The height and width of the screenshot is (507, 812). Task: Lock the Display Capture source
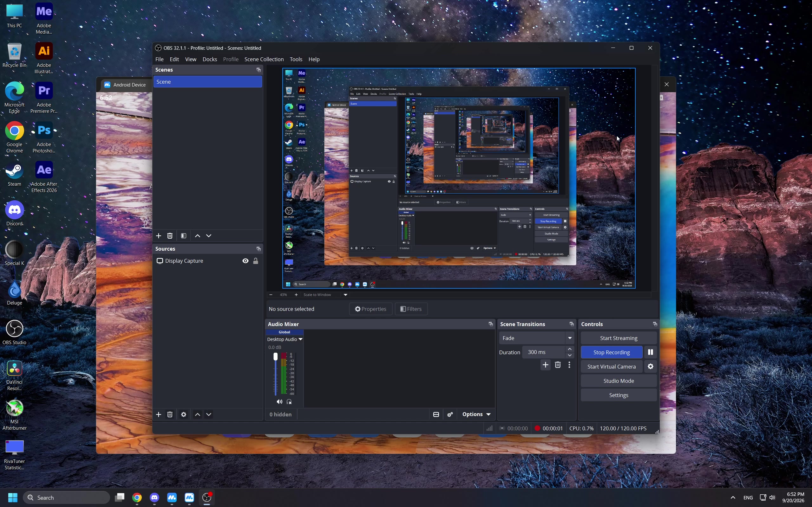256,261
